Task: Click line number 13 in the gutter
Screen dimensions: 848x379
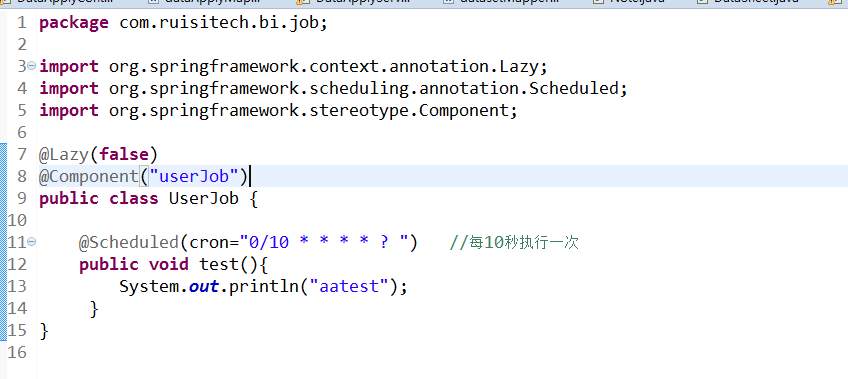Action: point(17,287)
